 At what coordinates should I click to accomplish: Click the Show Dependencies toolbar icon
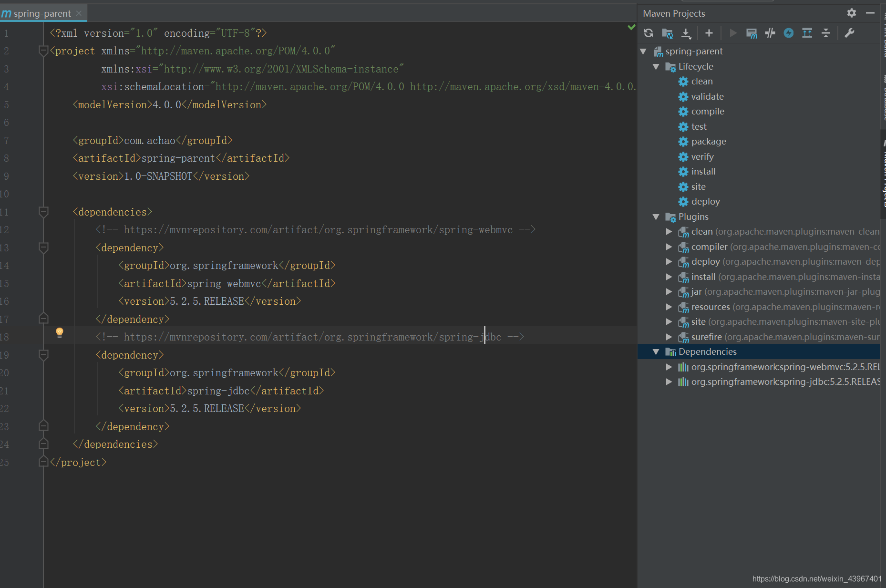tap(807, 33)
